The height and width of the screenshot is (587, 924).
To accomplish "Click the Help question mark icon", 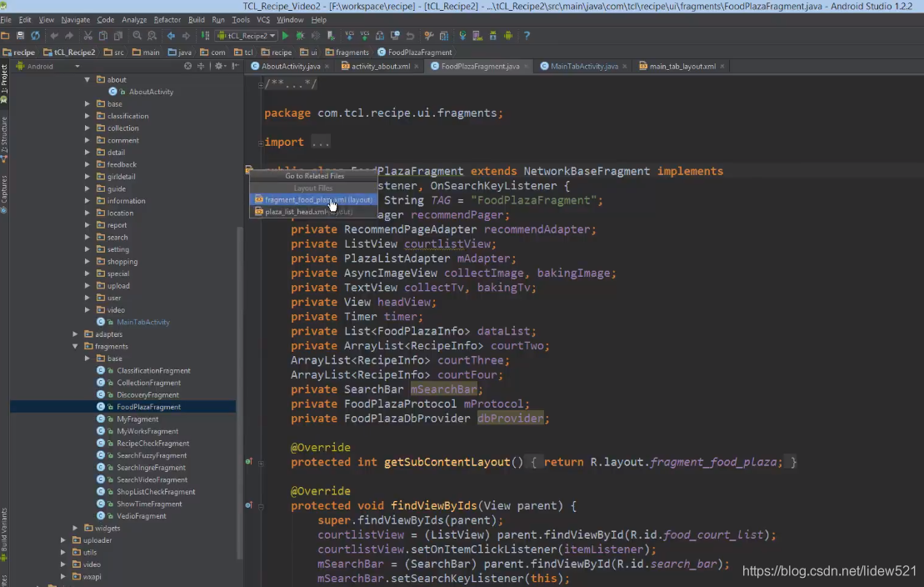I will (x=527, y=36).
